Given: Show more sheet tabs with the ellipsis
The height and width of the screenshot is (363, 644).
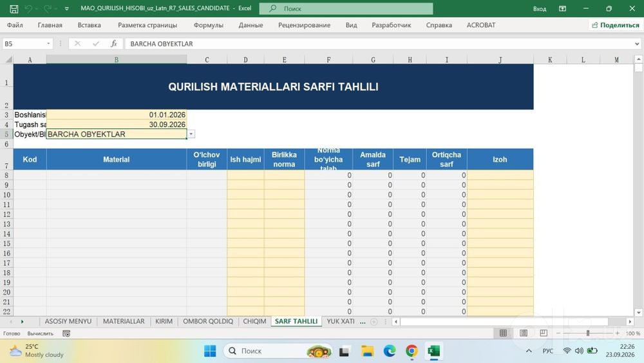Looking at the screenshot, I should coord(363,322).
